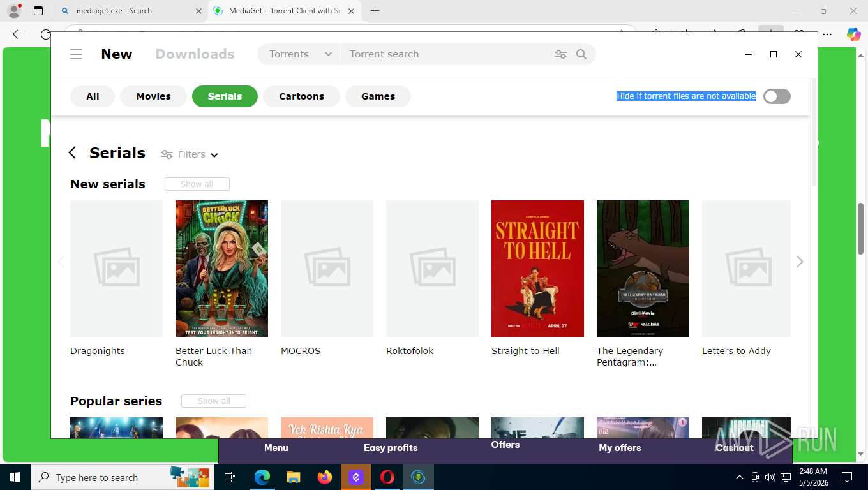Click the magnifier icon in torrent search

(581, 54)
